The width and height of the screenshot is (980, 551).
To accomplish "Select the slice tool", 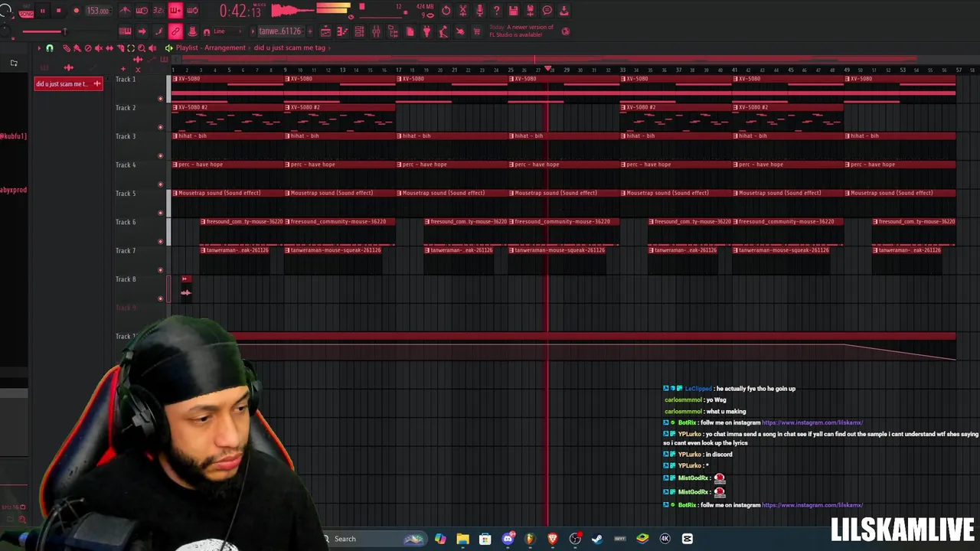I will (x=120, y=48).
